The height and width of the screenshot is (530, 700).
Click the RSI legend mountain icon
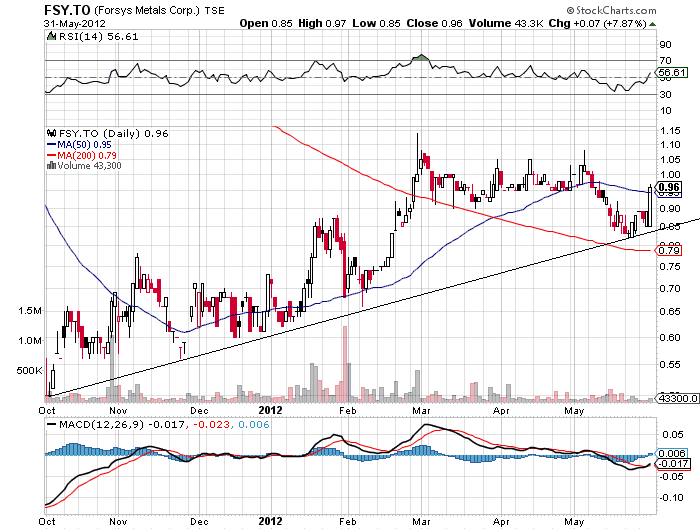pos(52,36)
